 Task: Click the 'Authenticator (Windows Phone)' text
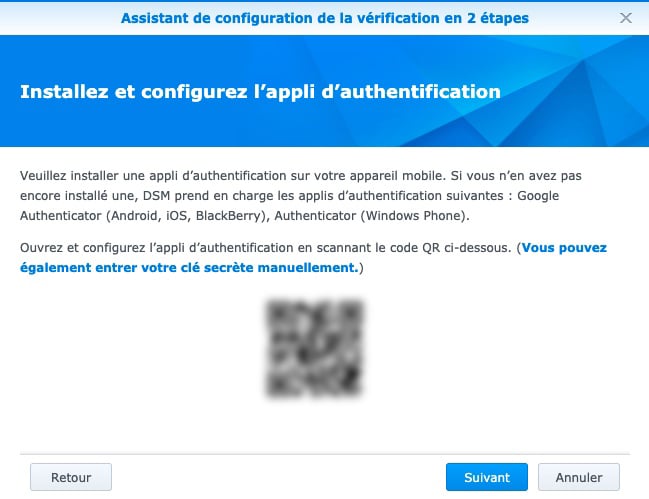click(x=372, y=216)
